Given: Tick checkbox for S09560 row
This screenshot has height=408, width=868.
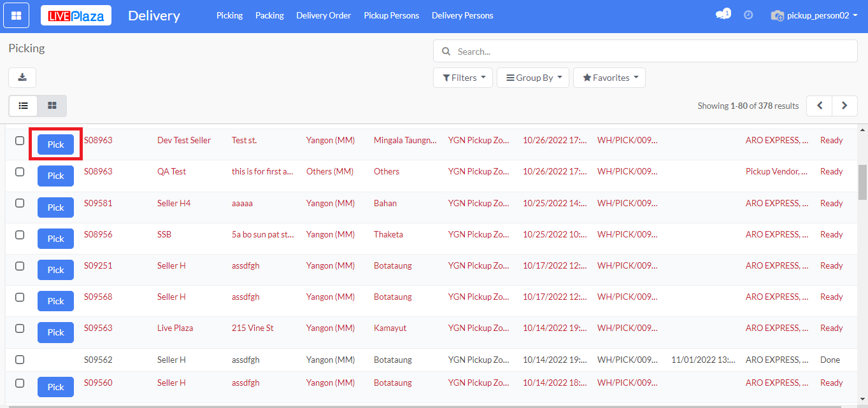Looking at the screenshot, I should click(20, 383).
